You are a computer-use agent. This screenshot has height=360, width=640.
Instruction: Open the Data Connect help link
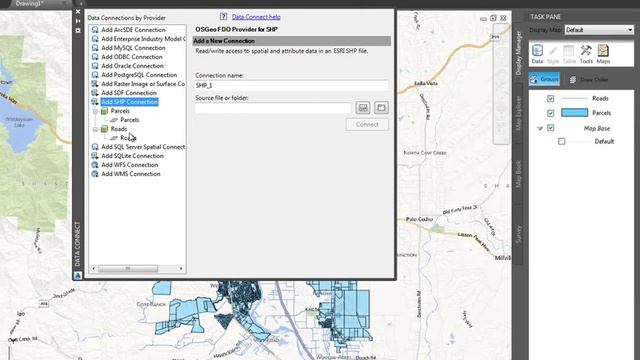pos(256,17)
